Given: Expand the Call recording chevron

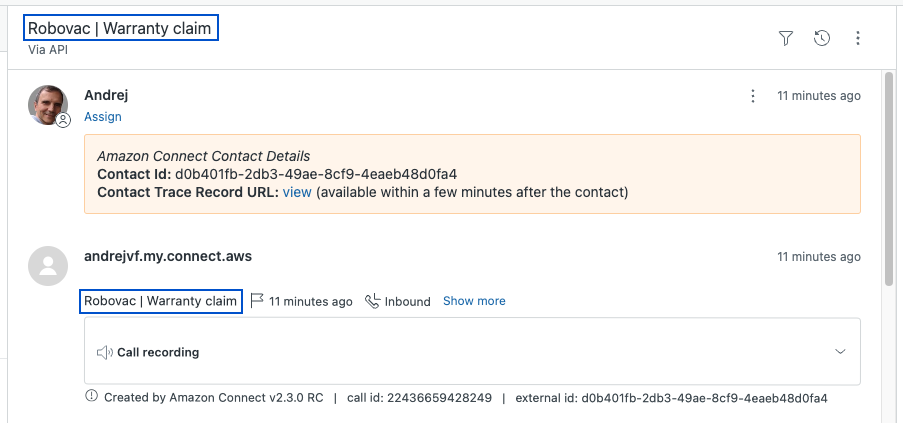Looking at the screenshot, I should pyautogui.click(x=840, y=352).
